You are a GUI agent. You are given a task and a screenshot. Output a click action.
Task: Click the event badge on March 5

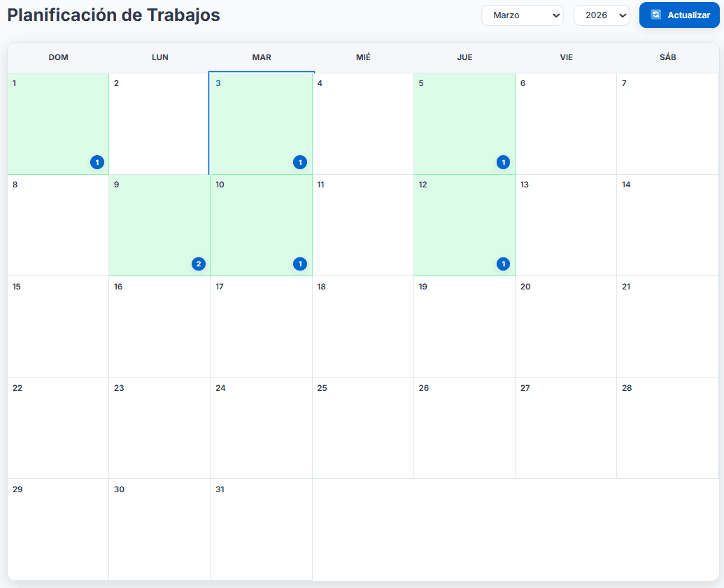(503, 162)
